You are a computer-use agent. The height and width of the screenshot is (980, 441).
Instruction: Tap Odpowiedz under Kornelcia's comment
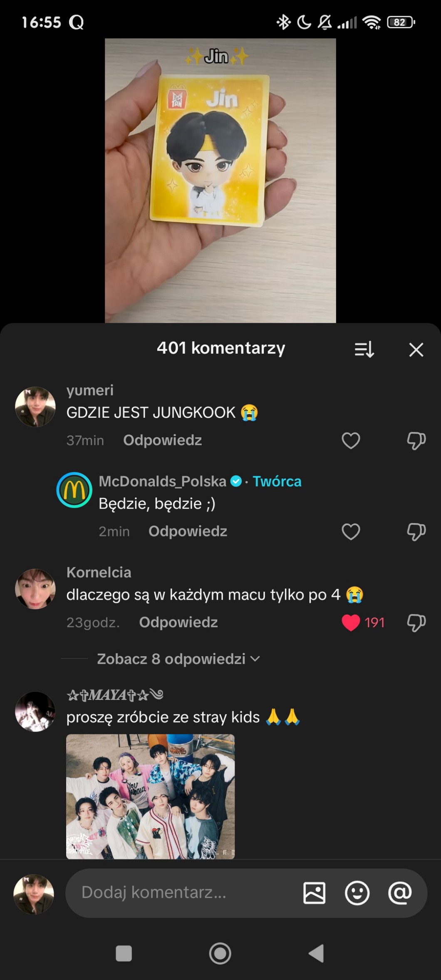coord(178,623)
